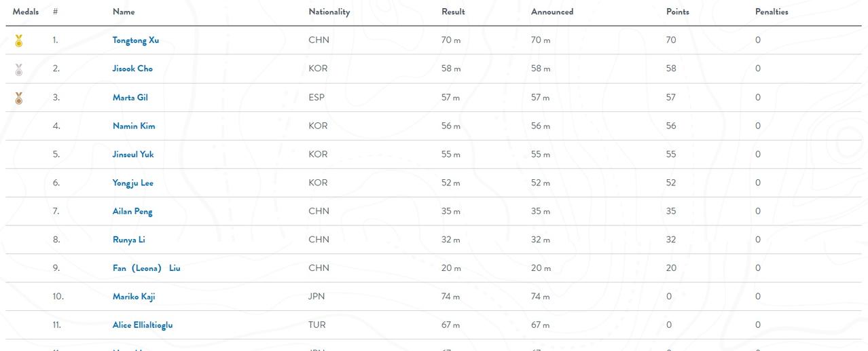868x351 pixels.
Task: Open Tongtong Xu's athlete profile
Action: point(136,40)
